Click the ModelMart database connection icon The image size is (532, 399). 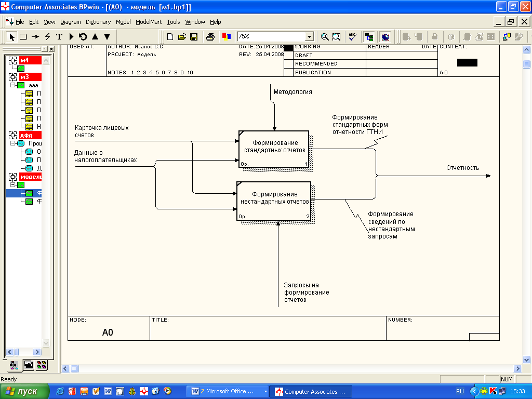(x=507, y=37)
